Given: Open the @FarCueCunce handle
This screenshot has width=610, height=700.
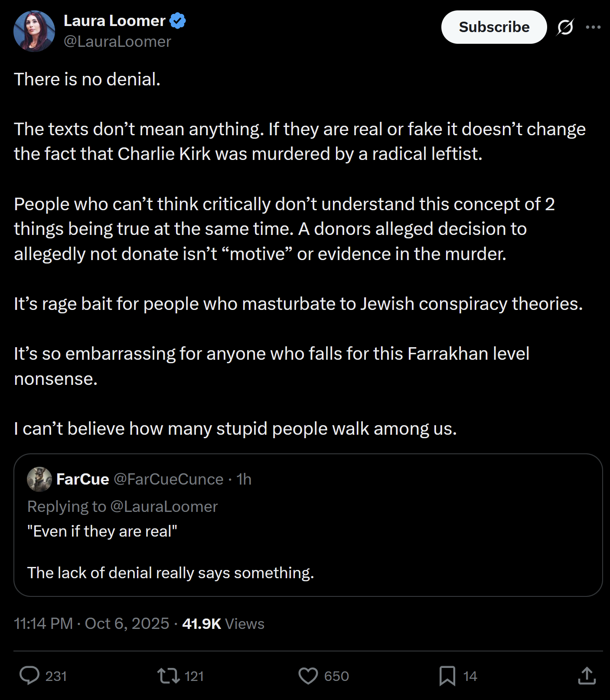Looking at the screenshot, I should pyautogui.click(x=169, y=479).
